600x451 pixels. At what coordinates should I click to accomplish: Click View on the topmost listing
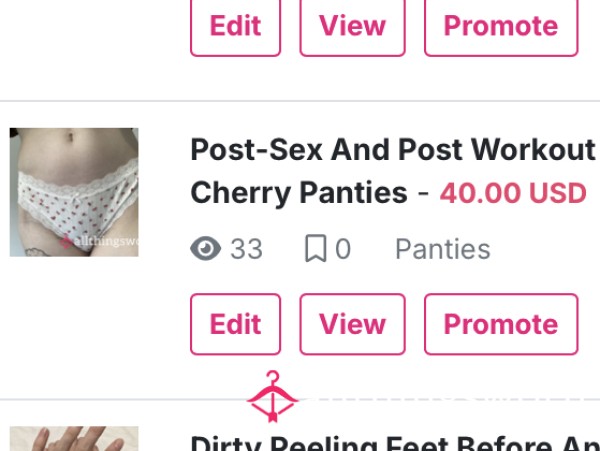(x=352, y=27)
